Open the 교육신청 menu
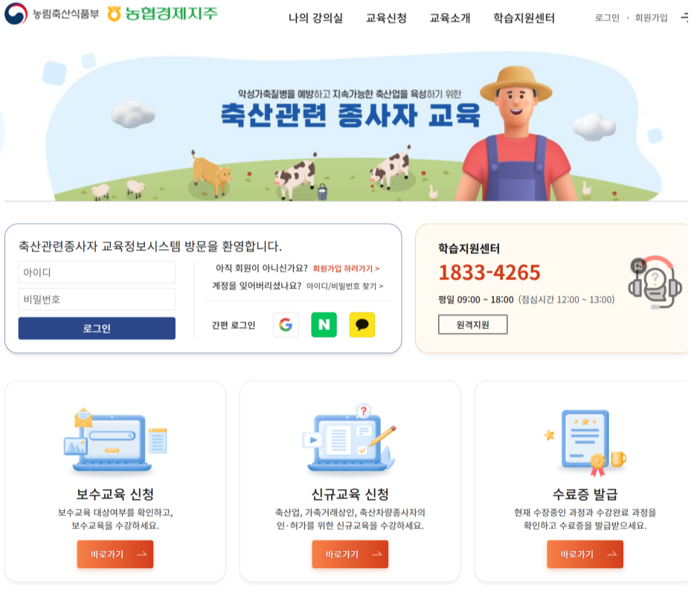This screenshot has width=700, height=594. [386, 18]
